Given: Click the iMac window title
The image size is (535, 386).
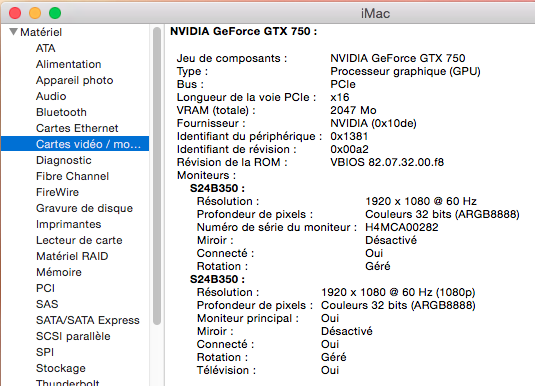Looking at the screenshot, I should 375,13.
